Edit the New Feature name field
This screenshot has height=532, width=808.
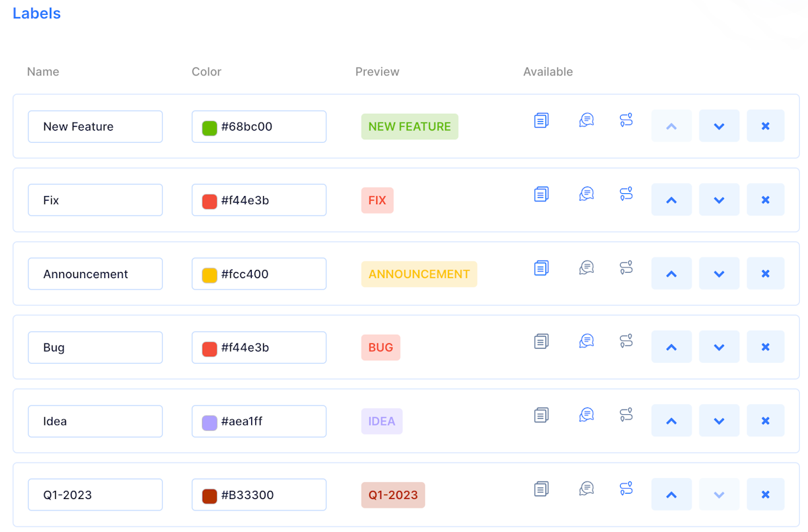point(95,127)
